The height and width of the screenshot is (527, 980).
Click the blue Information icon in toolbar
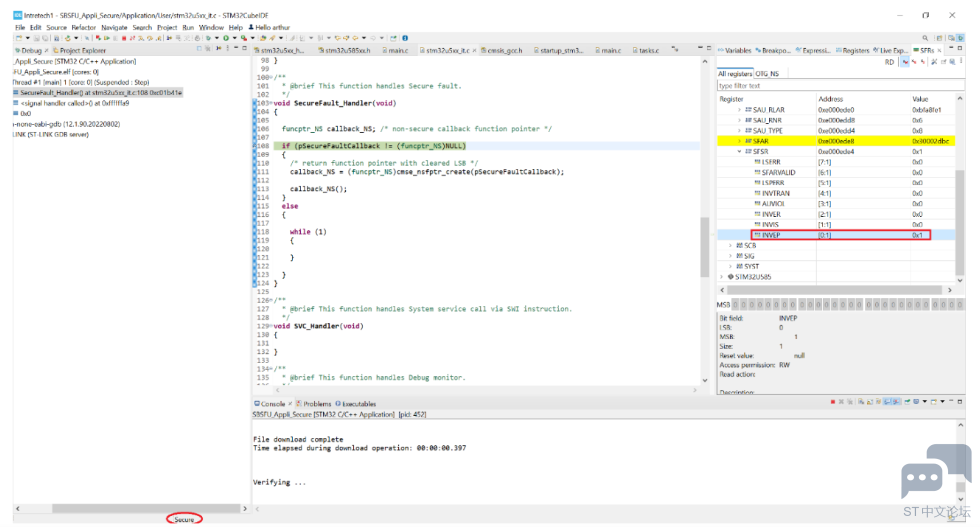405,38
